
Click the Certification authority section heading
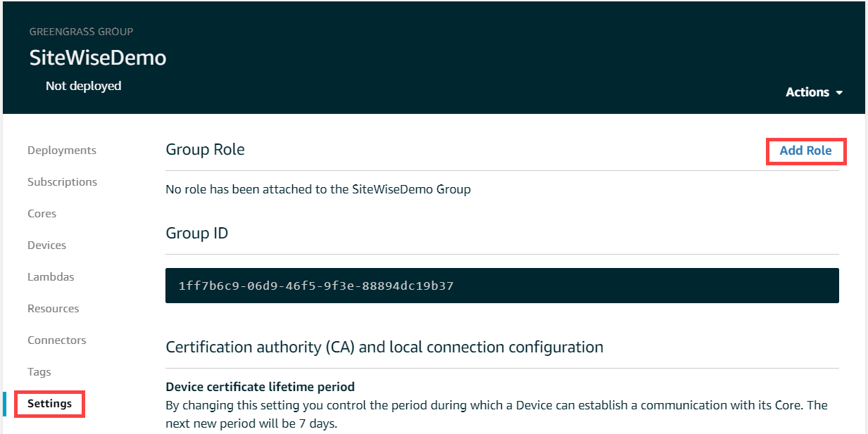384,347
